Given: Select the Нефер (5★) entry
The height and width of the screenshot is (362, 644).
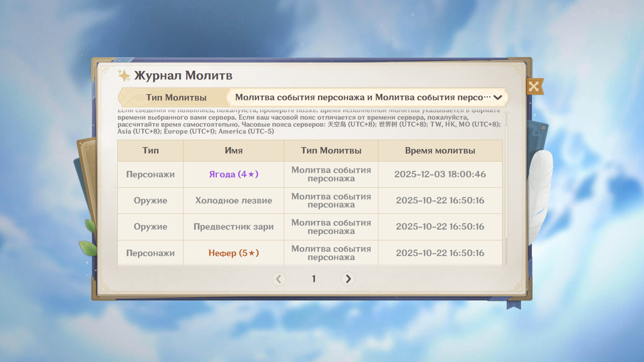Looking at the screenshot, I should [x=233, y=253].
